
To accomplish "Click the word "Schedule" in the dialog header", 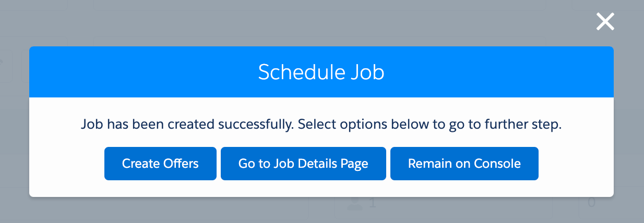I will coord(296,72).
